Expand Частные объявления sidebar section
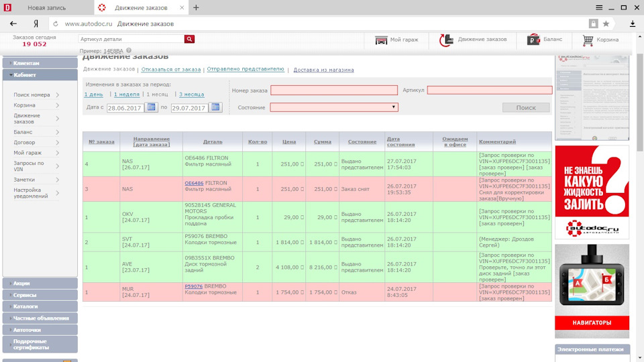 coord(40,318)
